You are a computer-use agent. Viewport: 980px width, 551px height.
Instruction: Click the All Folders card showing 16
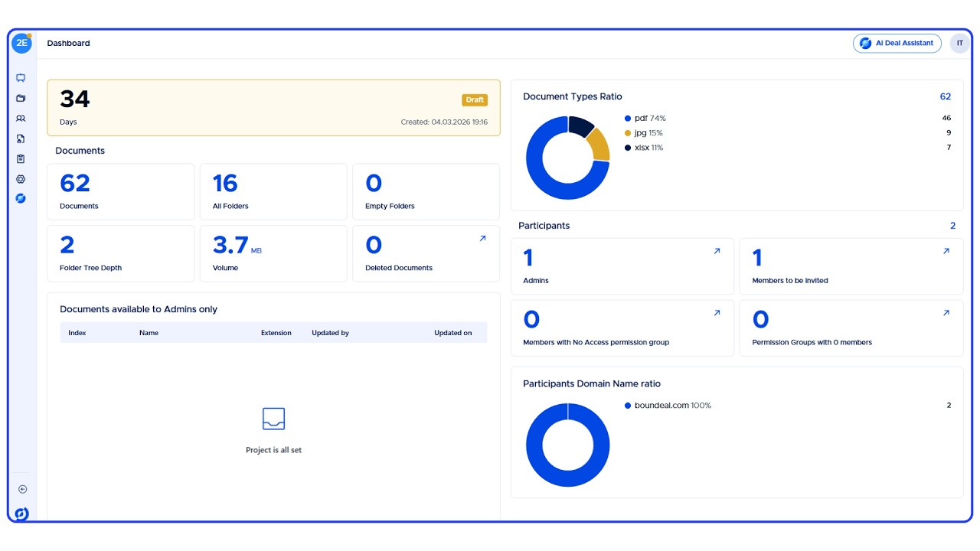(x=273, y=191)
